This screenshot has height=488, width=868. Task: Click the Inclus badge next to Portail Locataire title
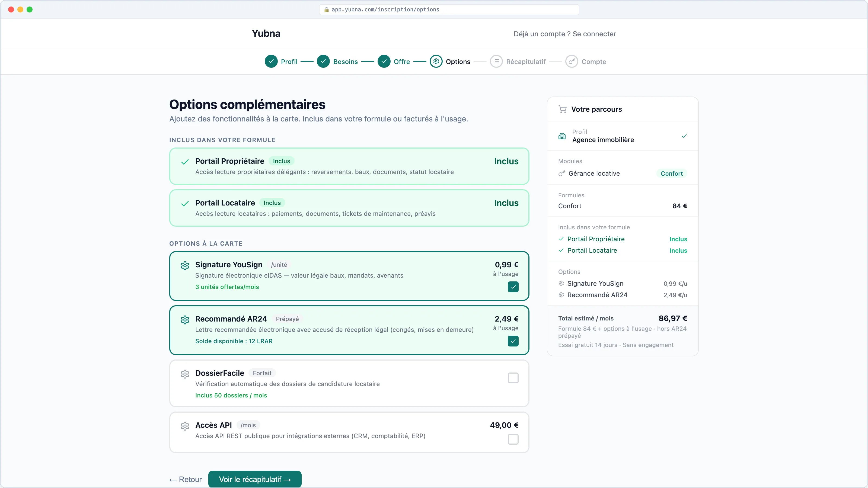(x=272, y=203)
